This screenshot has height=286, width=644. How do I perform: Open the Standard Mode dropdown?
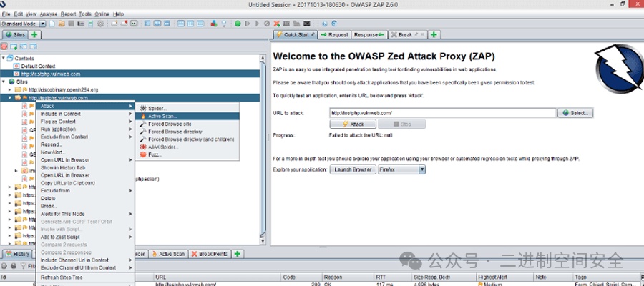tap(43, 24)
